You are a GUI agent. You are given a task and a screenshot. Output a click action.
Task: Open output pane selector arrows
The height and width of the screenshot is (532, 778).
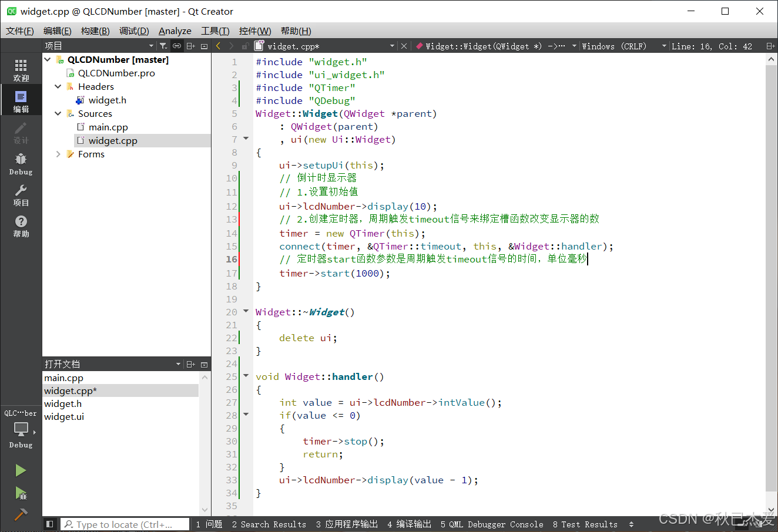click(x=632, y=524)
